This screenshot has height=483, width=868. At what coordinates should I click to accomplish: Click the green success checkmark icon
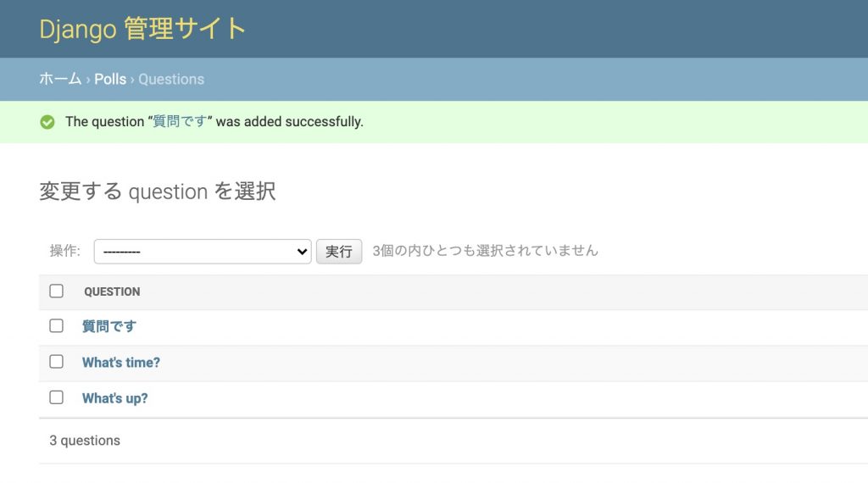pos(47,122)
